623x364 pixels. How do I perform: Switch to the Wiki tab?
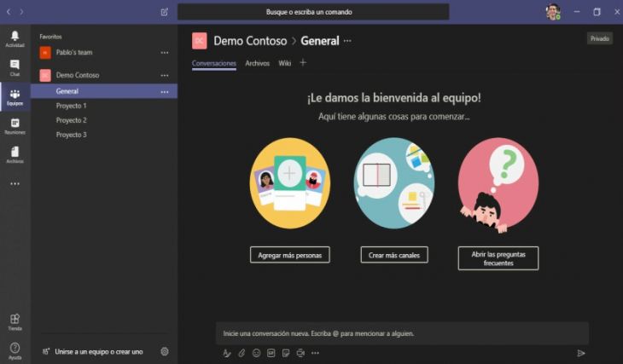tap(285, 63)
